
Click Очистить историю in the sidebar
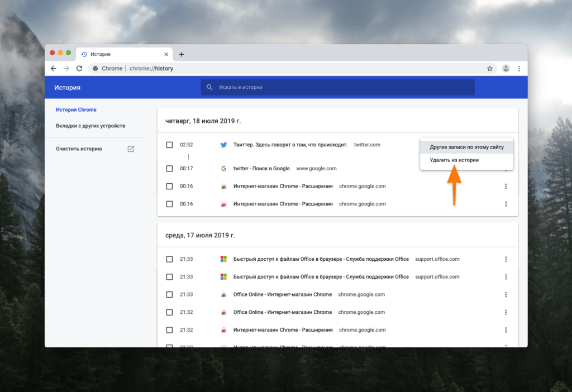pos(79,149)
